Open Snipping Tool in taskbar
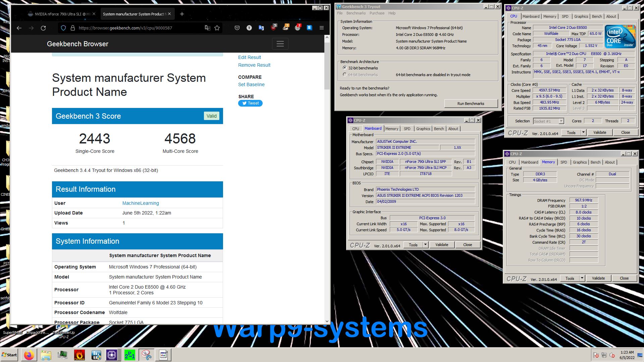 coord(147,355)
